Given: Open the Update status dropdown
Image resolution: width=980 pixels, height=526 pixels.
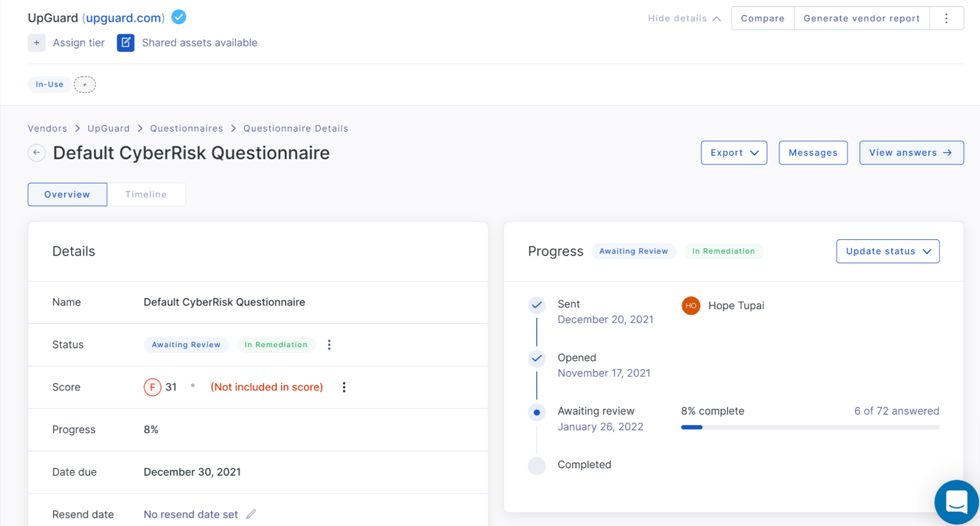Looking at the screenshot, I should (x=888, y=251).
